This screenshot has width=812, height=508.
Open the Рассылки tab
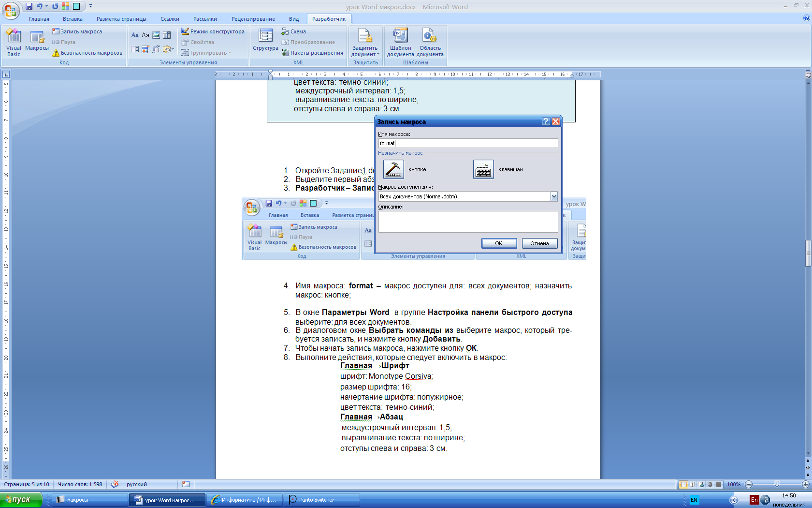click(x=205, y=19)
